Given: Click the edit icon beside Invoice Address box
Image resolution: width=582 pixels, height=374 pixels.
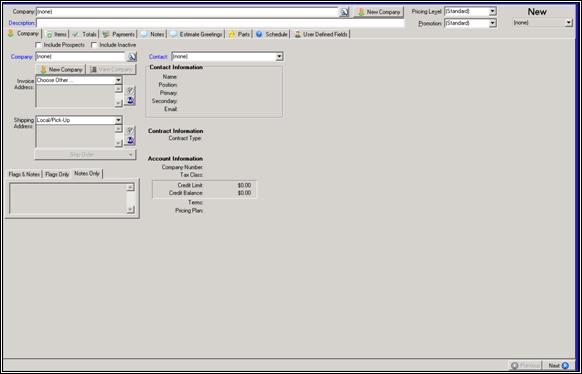Looking at the screenshot, I should [130, 91].
